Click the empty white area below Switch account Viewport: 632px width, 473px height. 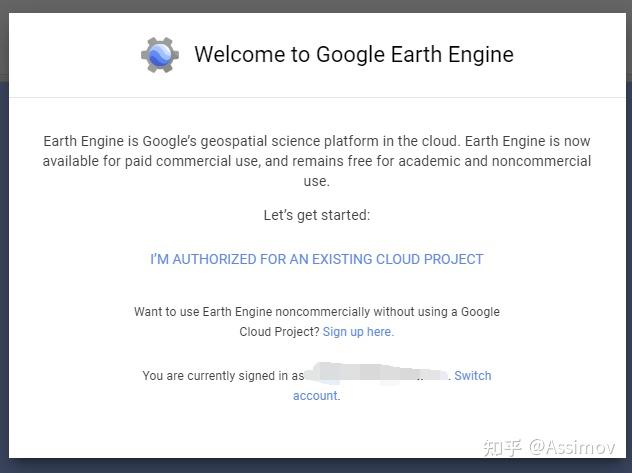coord(316,428)
